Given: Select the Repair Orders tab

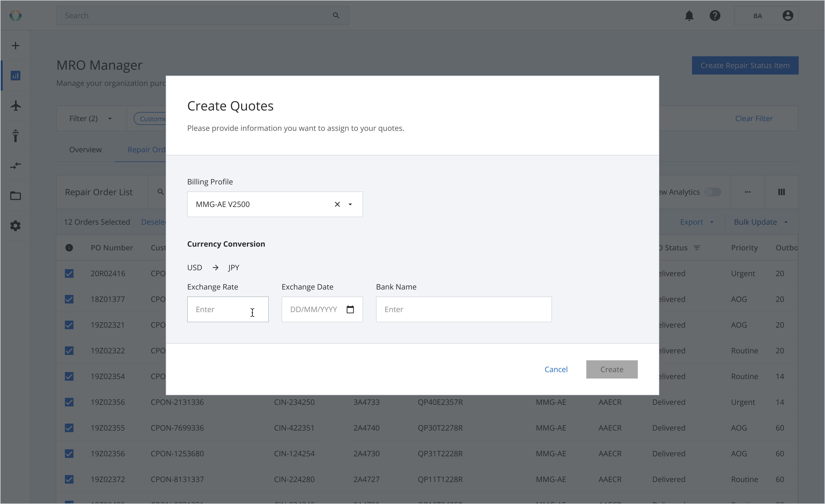Looking at the screenshot, I should pyautogui.click(x=147, y=150).
